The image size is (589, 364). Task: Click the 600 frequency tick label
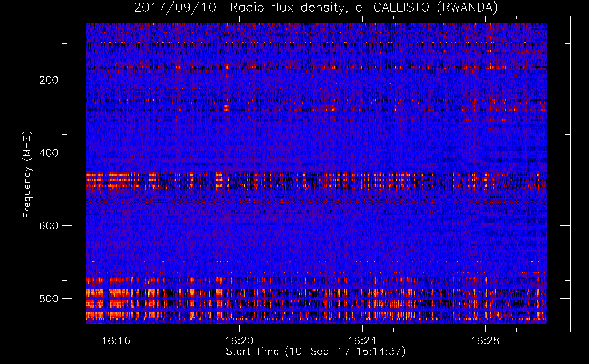(49, 226)
